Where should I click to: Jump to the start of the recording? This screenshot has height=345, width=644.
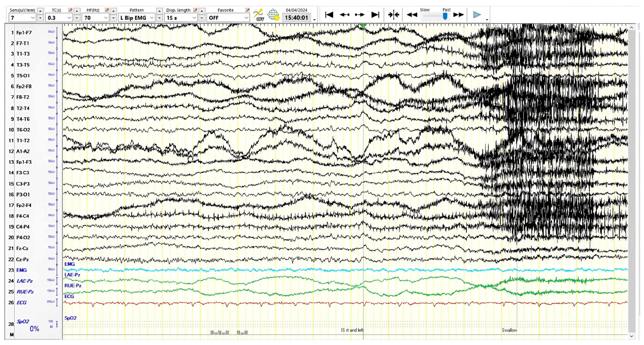pyautogui.click(x=329, y=15)
